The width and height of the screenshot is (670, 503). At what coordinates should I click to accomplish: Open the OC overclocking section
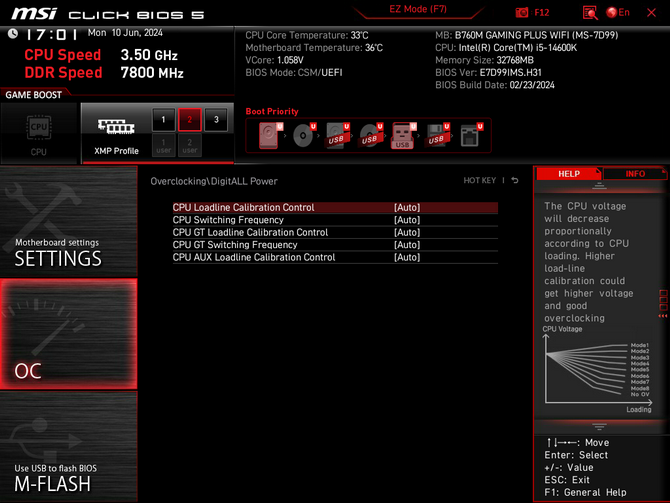(68, 334)
